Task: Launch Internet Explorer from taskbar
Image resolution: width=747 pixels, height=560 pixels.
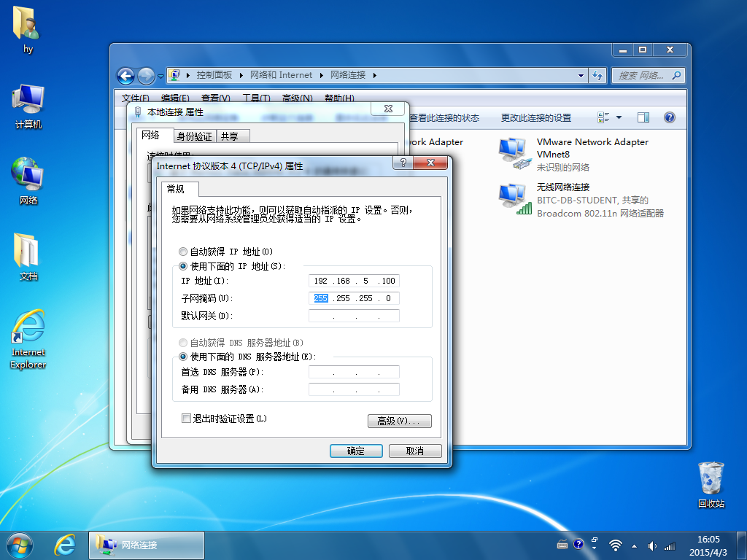Action: pos(64,545)
